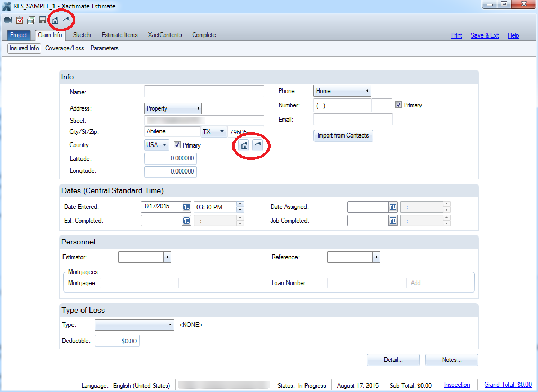538x392 pixels.
Task: Open calendar picker for Date Entered
Action: coord(186,207)
